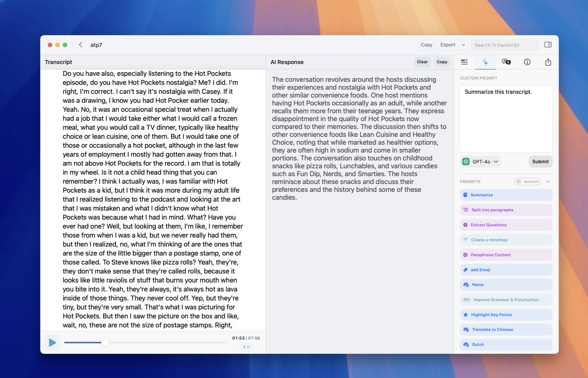Click the playback progress slider knob

click(x=105, y=342)
